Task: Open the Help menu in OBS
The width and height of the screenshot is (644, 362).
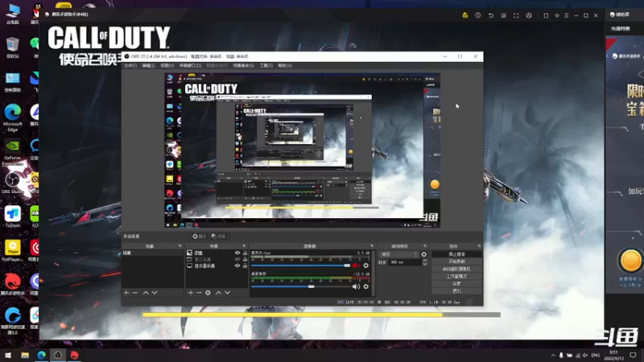Action: (x=285, y=66)
